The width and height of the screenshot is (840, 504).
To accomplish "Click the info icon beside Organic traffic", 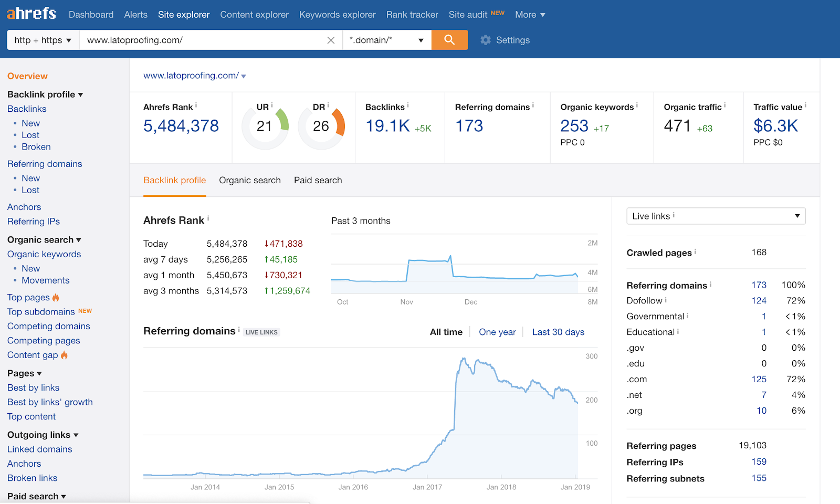I will point(725,105).
